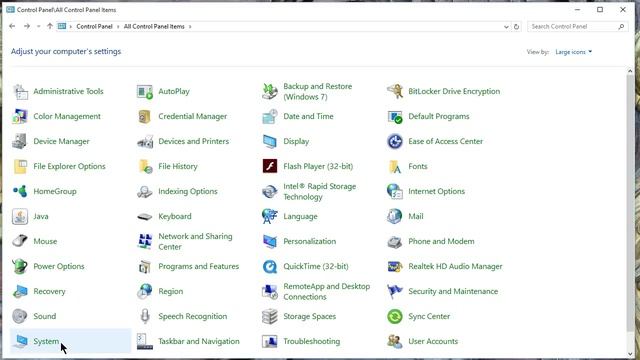Expand the address bar history dropdown
640x360 pixels.
click(x=506, y=27)
